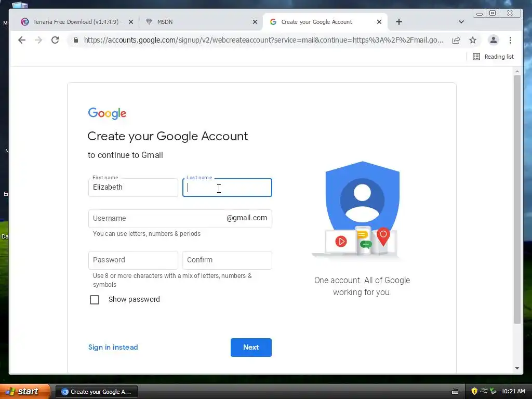Open the Windows Start menu
This screenshot has width=532, height=399.
coord(24,392)
